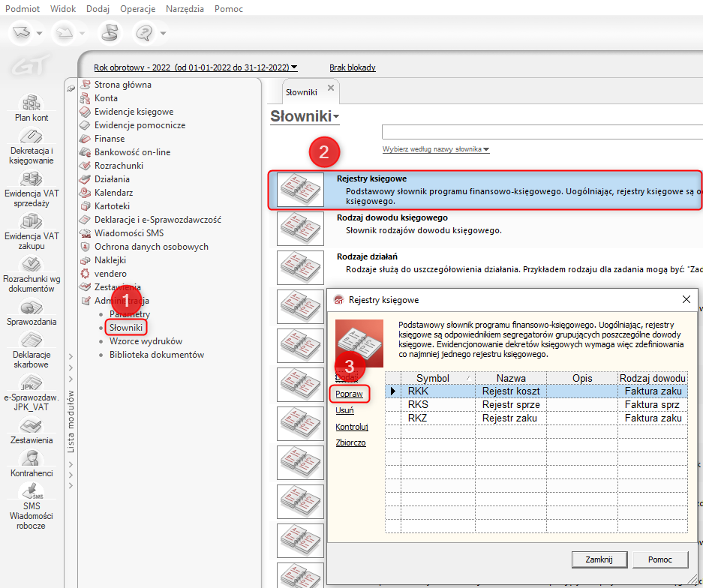Click the Brak blokady link
Screen dimensions: 703x588
tap(353, 67)
